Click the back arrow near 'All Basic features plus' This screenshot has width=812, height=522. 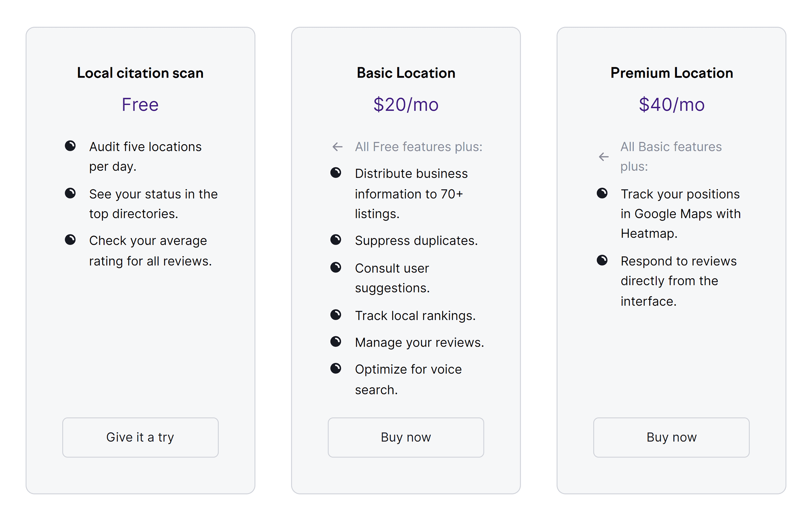tap(603, 157)
